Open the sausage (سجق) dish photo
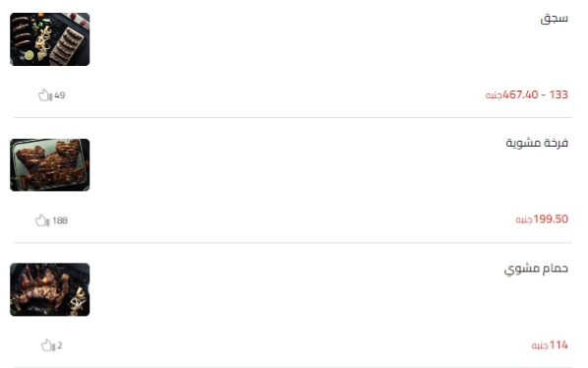Viewport: 588px width, 368px height. tap(50, 39)
